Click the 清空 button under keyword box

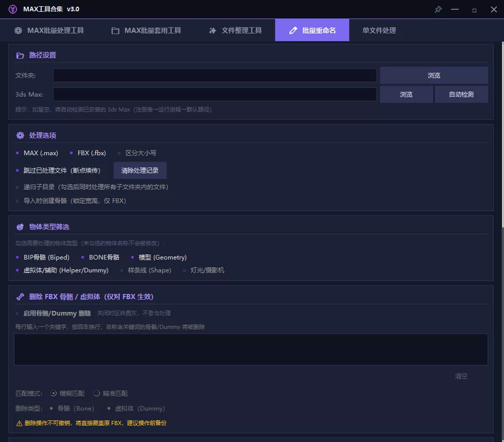(x=461, y=376)
